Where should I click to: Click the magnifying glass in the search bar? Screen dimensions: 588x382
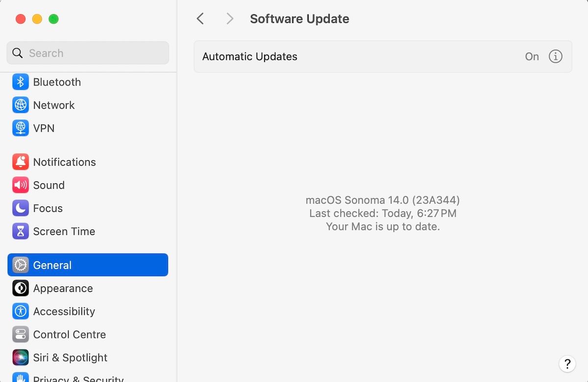click(17, 53)
